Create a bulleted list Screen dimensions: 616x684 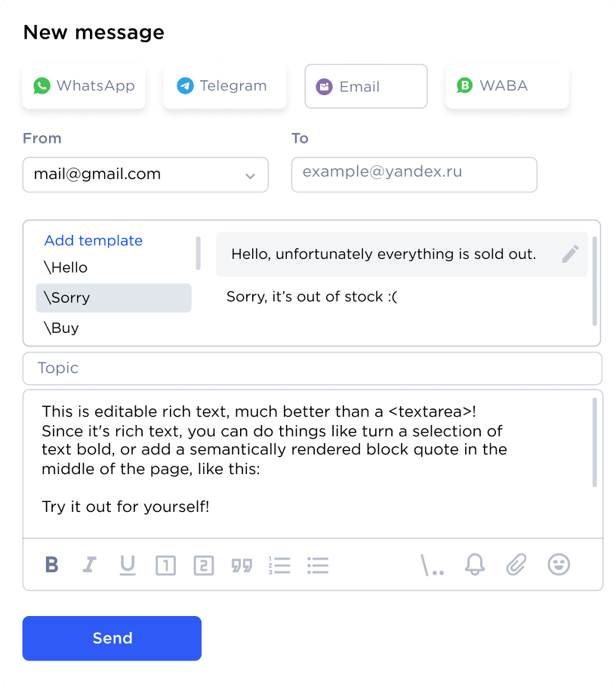tap(318, 565)
